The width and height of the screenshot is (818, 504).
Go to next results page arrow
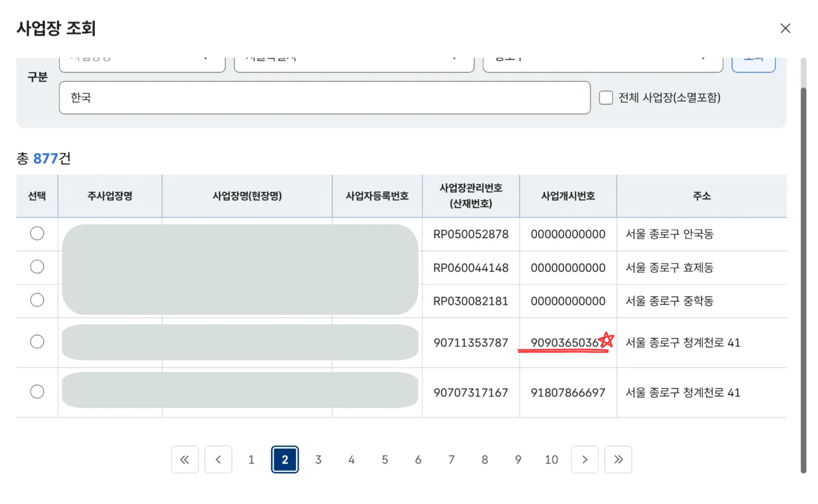[x=585, y=459]
